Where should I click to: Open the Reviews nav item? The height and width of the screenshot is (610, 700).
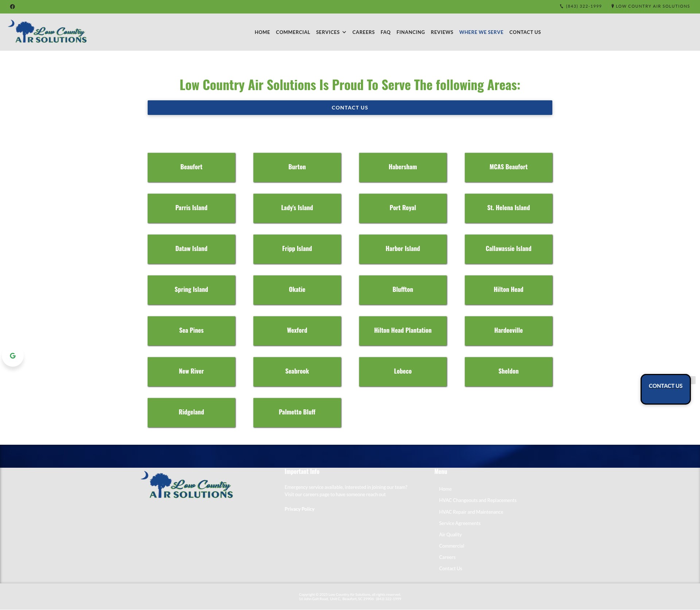tap(442, 32)
